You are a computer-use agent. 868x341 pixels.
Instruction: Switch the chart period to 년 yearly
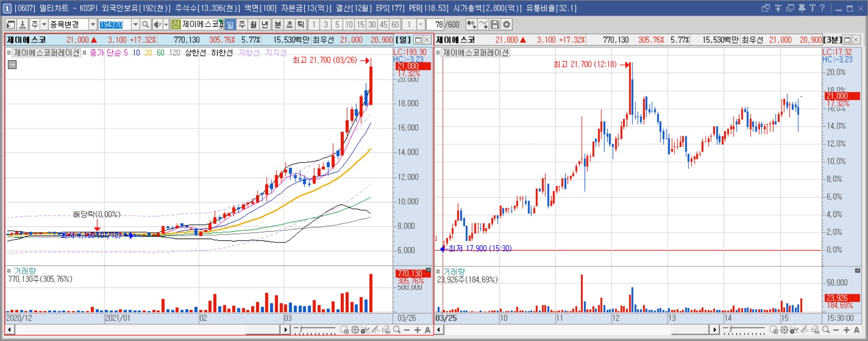[265, 24]
